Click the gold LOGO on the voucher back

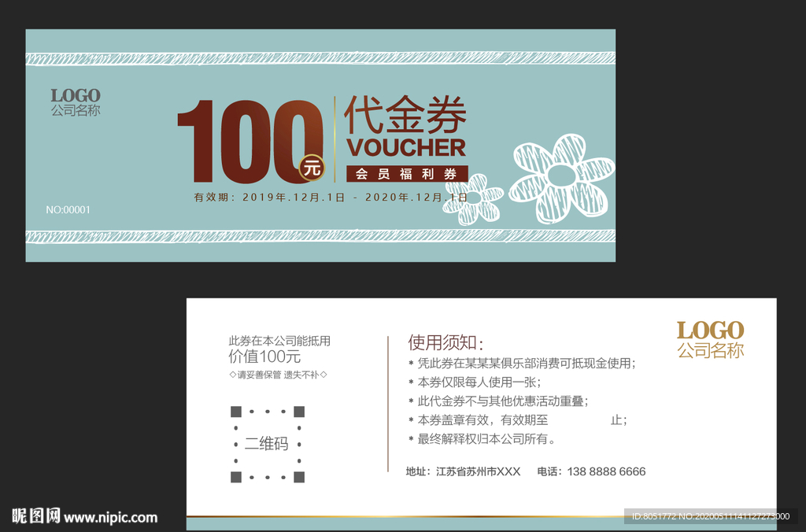pyautogui.click(x=710, y=330)
